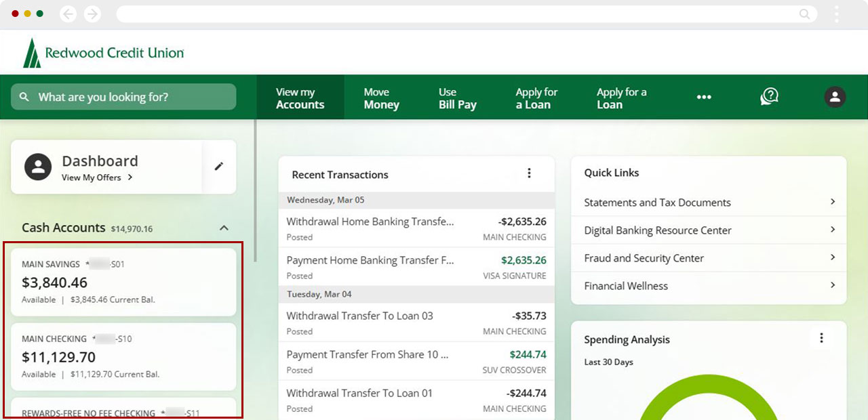Image resolution: width=868 pixels, height=420 pixels.
Task: Click the -$35.73 transaction amount
Action: (529, 316)
